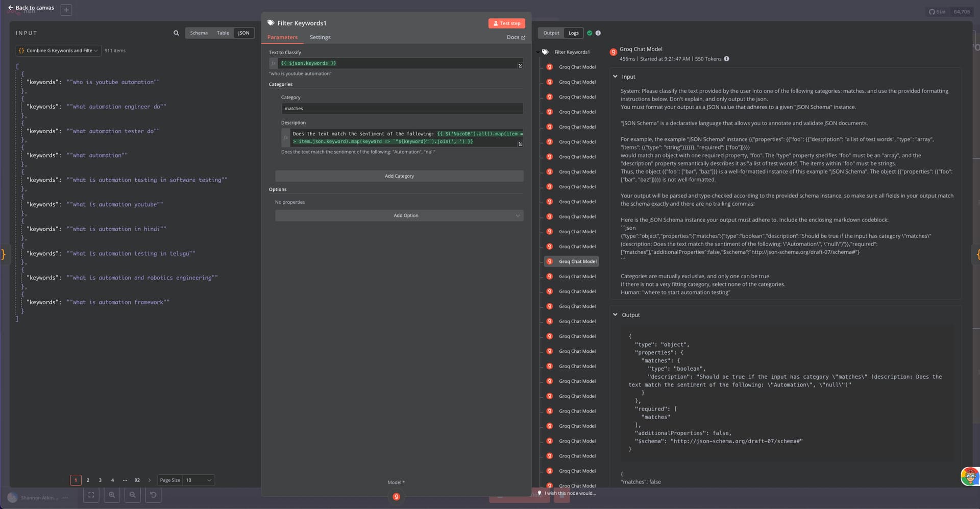
Task: Click the zoom out canvas icon
Action: (x=133, y=495)
